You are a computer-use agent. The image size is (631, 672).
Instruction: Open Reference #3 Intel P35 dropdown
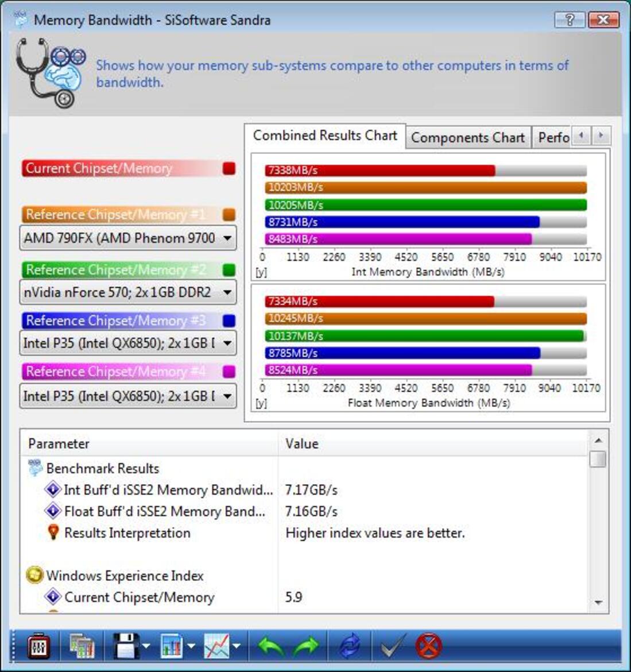coord(127,343)
